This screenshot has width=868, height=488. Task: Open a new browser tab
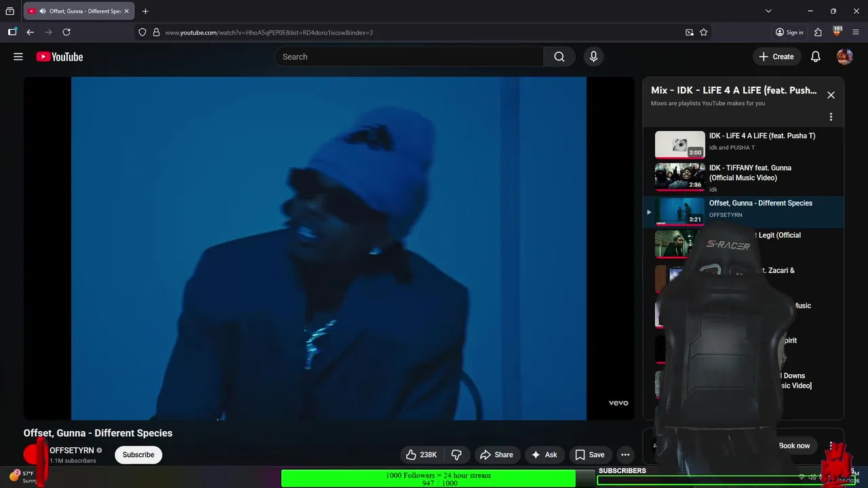145,11
